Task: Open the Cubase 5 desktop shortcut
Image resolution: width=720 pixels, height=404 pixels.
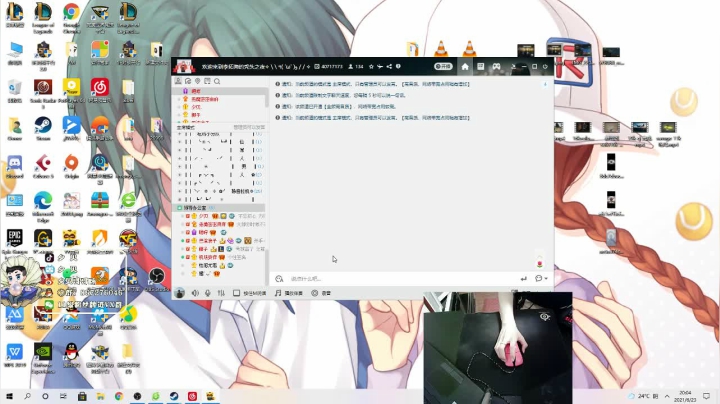Action: pos(43,167)
